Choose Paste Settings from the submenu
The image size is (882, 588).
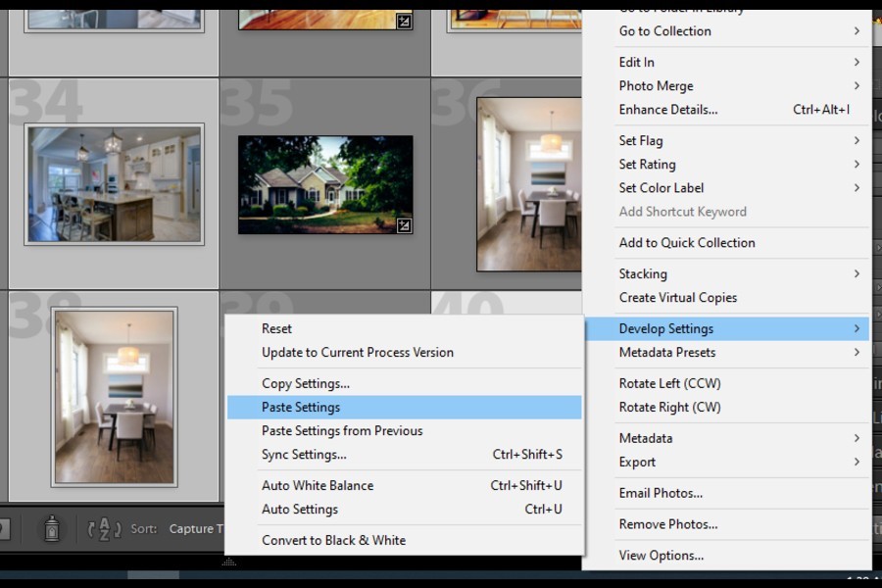(x=301, y=408)
